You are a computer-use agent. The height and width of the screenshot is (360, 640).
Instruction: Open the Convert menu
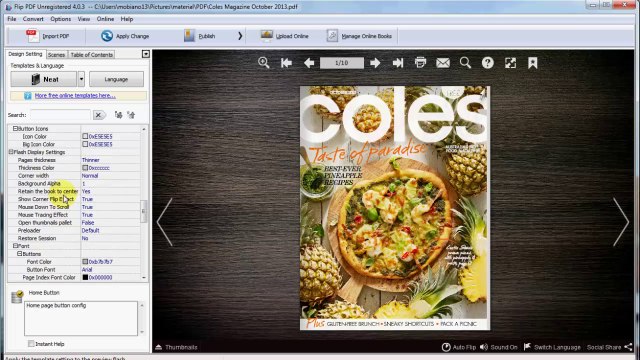tap(33, 19)
